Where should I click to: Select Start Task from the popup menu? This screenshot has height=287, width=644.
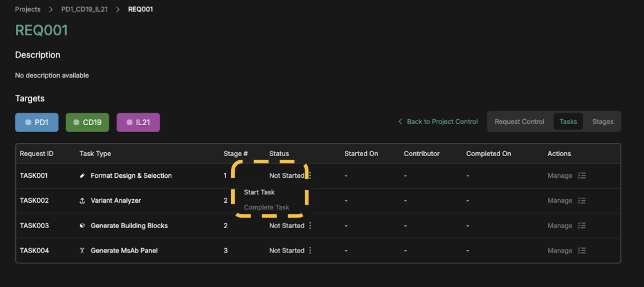[259, 192]
